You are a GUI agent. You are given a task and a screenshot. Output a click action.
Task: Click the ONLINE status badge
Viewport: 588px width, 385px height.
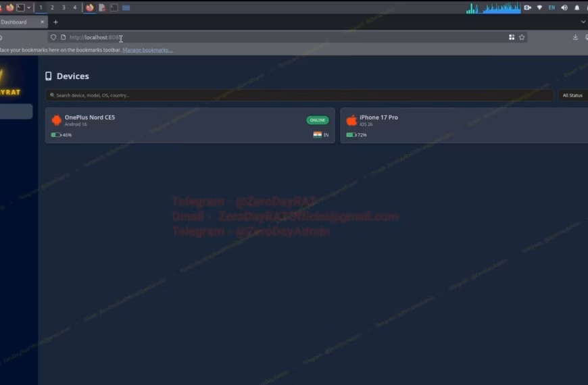[318, 120]
